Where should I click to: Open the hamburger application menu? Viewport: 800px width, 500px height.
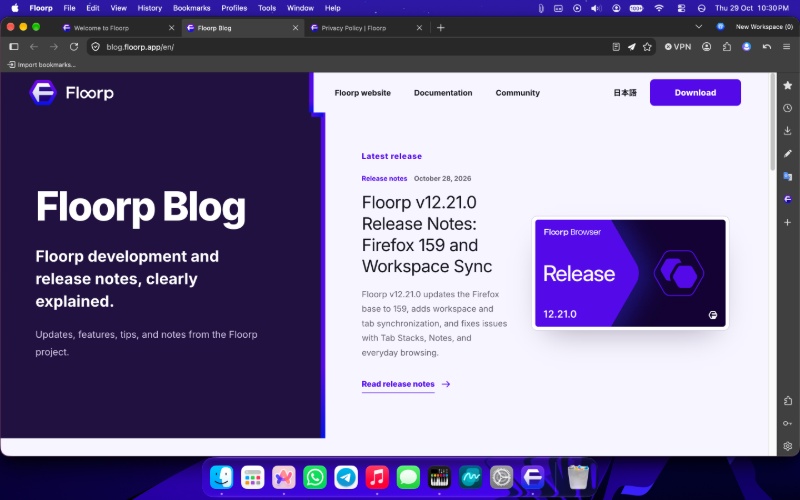click(787, 47)
